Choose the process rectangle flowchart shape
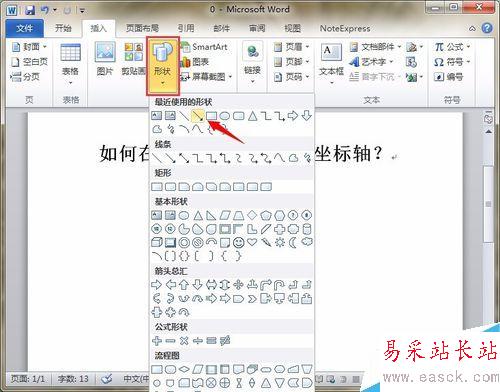The image size is (500, 392). [157, 369]
